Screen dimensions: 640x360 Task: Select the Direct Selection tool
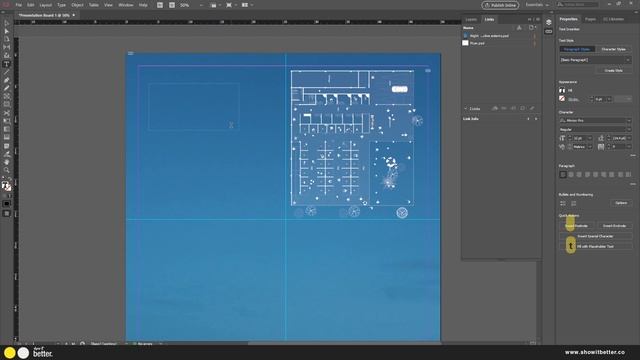pos(7,31)
